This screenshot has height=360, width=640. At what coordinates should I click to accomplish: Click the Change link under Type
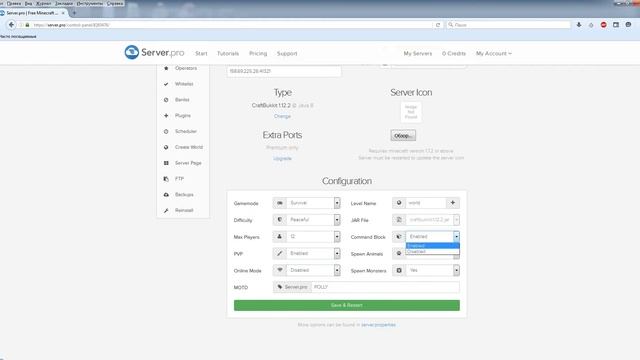[282, 116]
